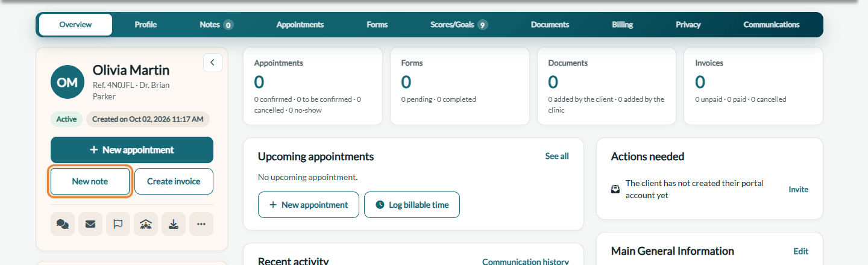The width and height of the screenshot is (868, 265).
Task: Open the Billing tab
Action: (623, 25)
